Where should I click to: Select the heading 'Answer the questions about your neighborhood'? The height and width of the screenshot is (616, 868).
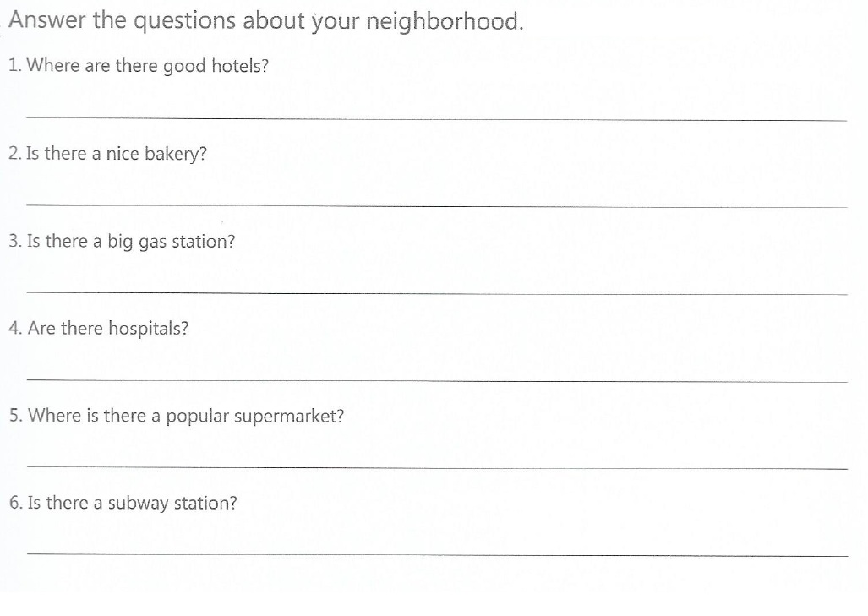pos(265,22)
